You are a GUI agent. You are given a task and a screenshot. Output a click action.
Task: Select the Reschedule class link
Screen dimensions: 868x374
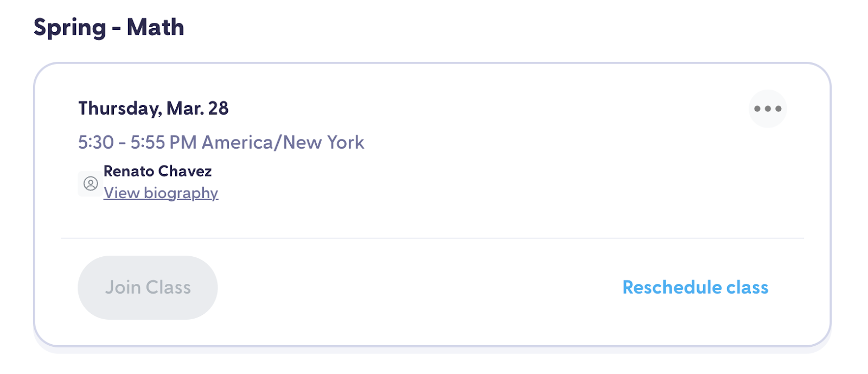[x=695, y=287]
